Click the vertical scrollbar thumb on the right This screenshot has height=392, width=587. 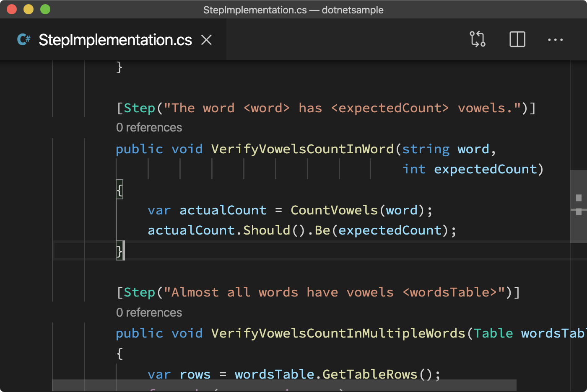pyautogui.click(x=579, y=206)
